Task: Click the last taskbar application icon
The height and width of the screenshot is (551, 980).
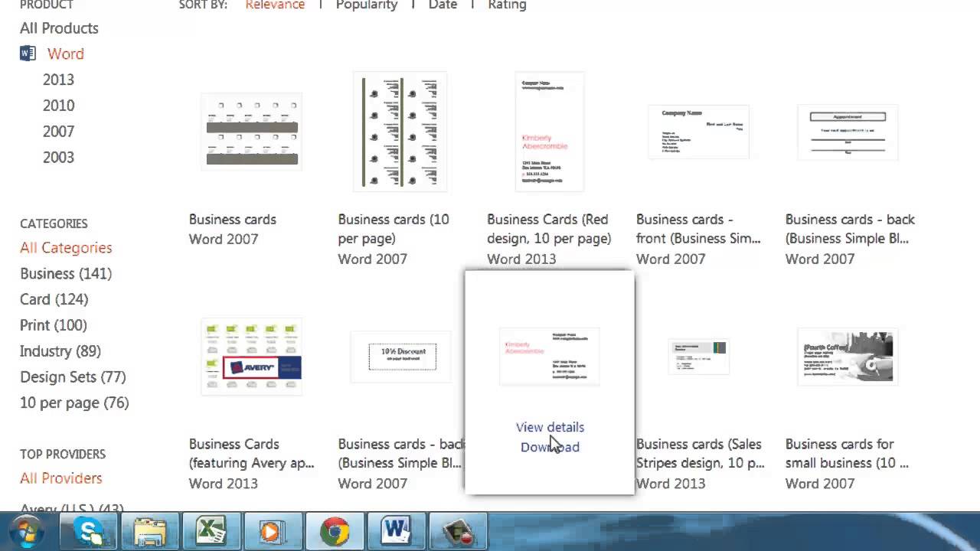Action: coord(457,532)
